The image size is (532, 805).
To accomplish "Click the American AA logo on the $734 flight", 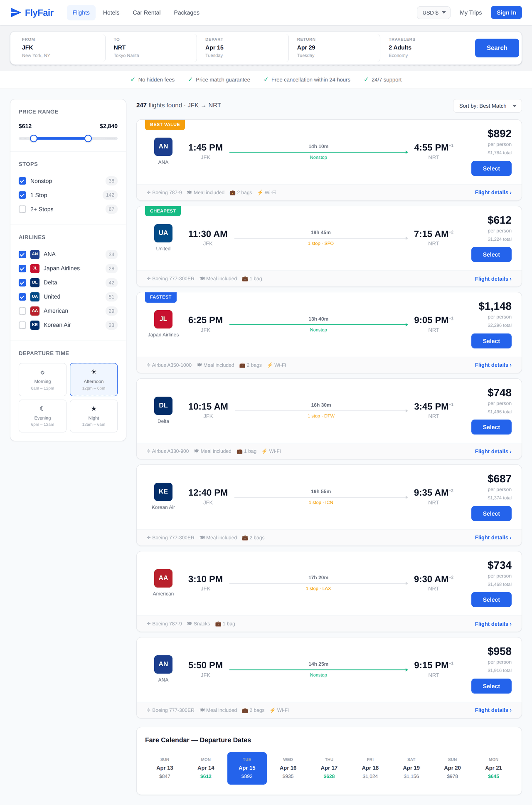I will tap(163, 578).
